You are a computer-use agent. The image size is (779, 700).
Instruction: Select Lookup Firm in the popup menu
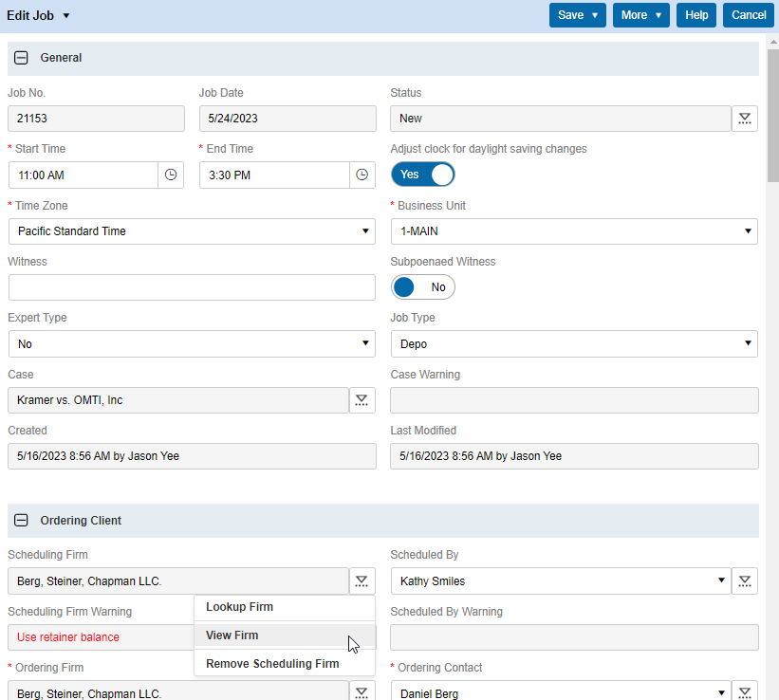(239, 607)
